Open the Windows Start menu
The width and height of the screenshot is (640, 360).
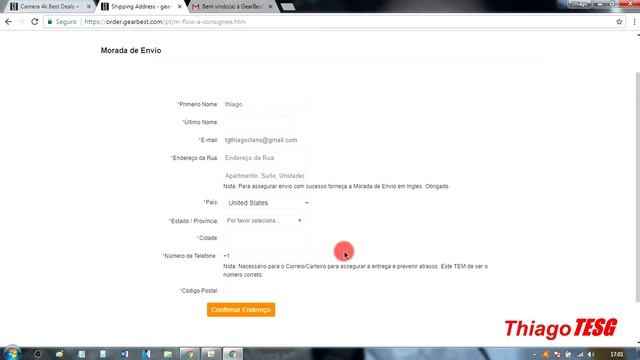tap(12, 353)
